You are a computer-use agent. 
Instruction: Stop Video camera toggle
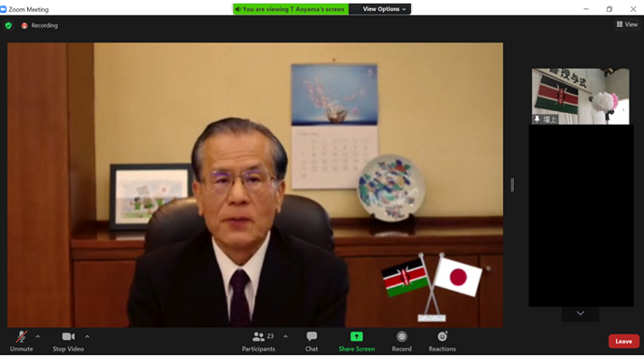68,342
